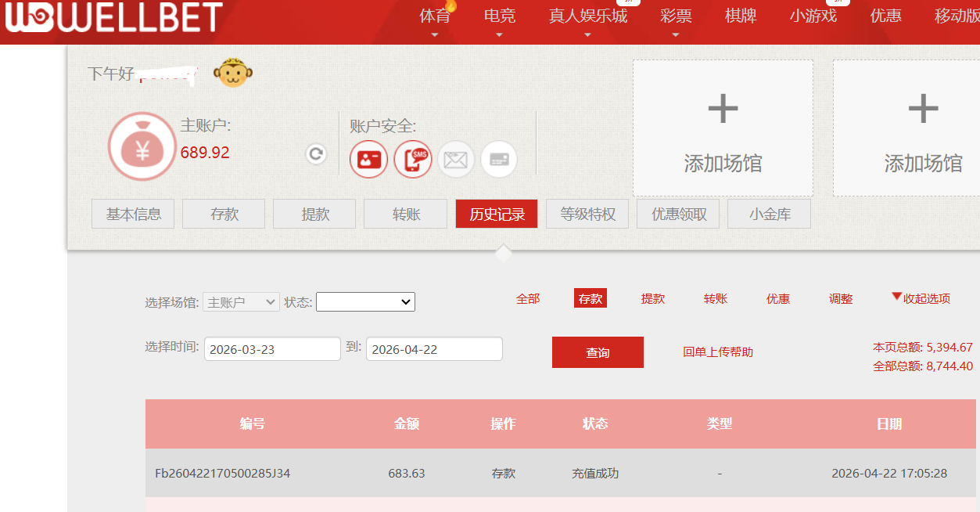The height and width of the screenshot is (512, 980).
Task: Expand the 电竞 navigation menu
Action: coord(500,16)
